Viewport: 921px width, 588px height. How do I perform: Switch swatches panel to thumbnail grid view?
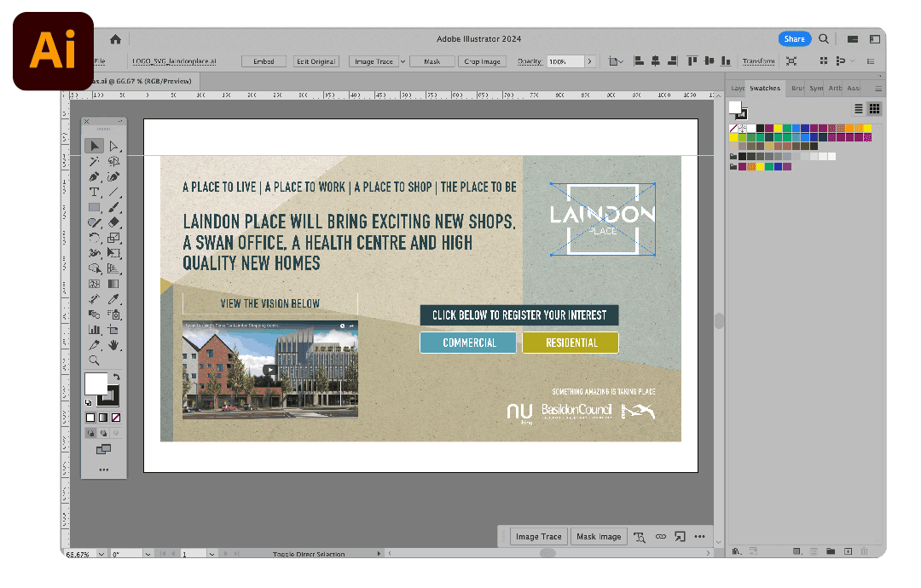(x=874, y=109)
